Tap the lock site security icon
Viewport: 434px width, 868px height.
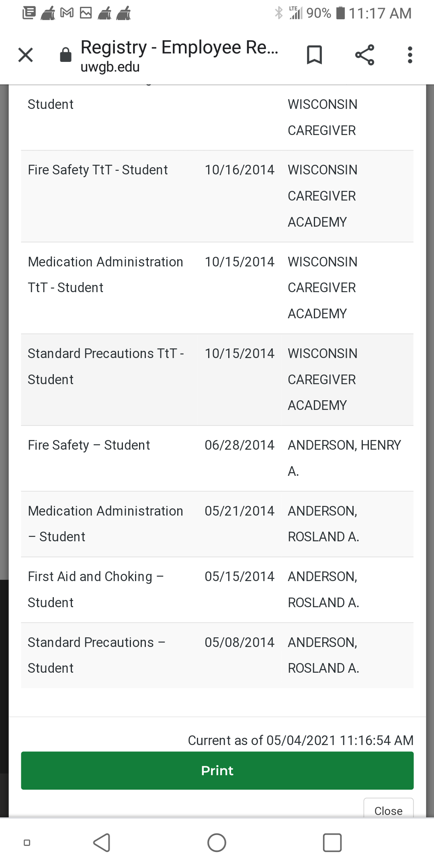coord(66,55)
